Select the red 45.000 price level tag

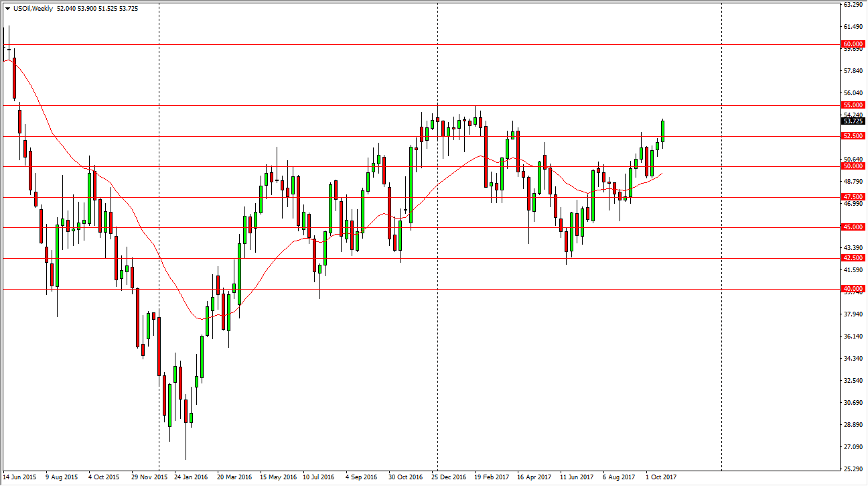point(853,227)
